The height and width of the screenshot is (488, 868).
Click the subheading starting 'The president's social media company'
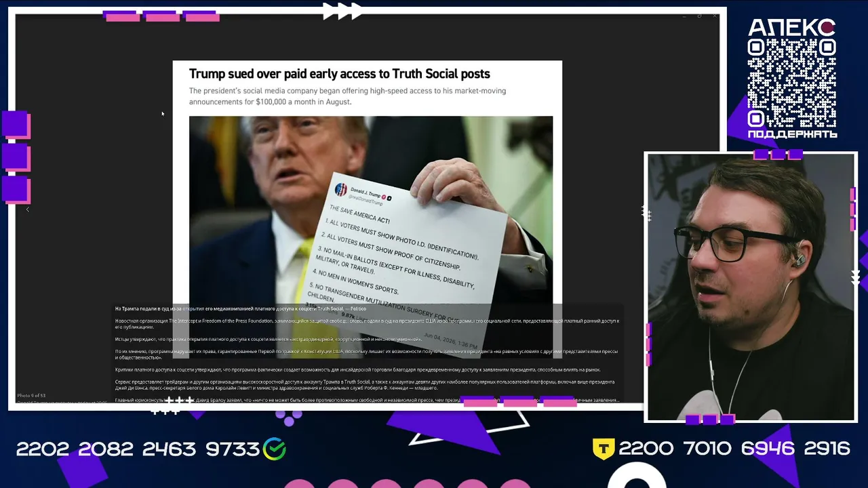[347, 96]
